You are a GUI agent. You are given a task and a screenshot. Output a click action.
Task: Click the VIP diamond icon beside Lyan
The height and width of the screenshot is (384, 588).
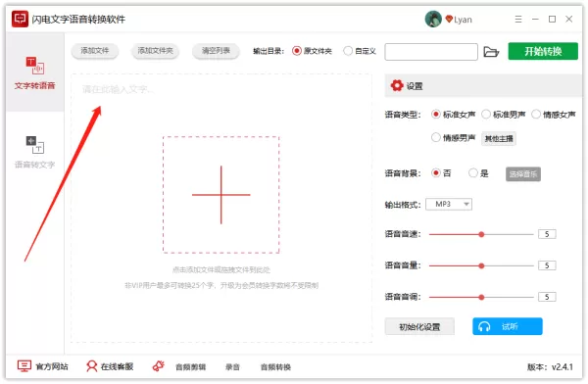pyautogui.click(x=449, y=19)
